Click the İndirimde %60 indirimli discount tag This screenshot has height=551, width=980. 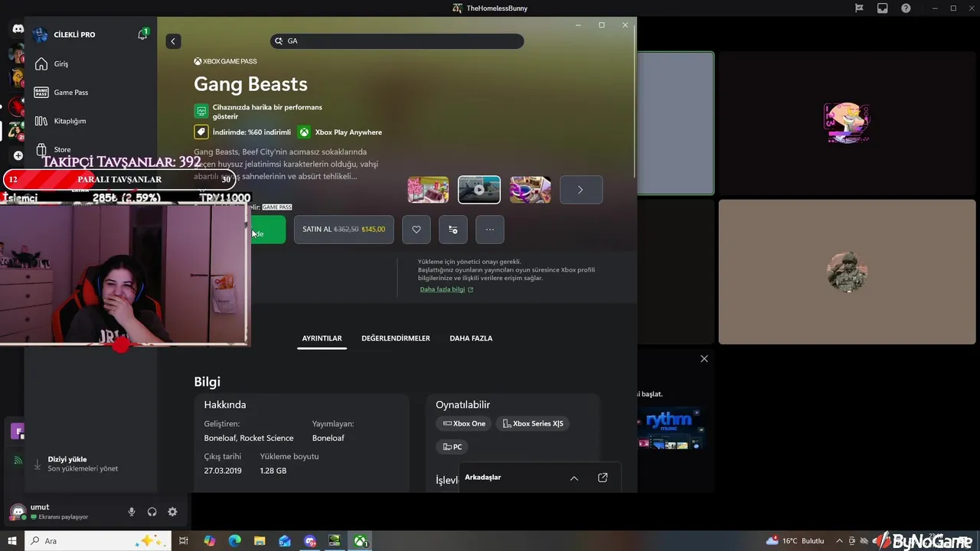coord(243,132)
